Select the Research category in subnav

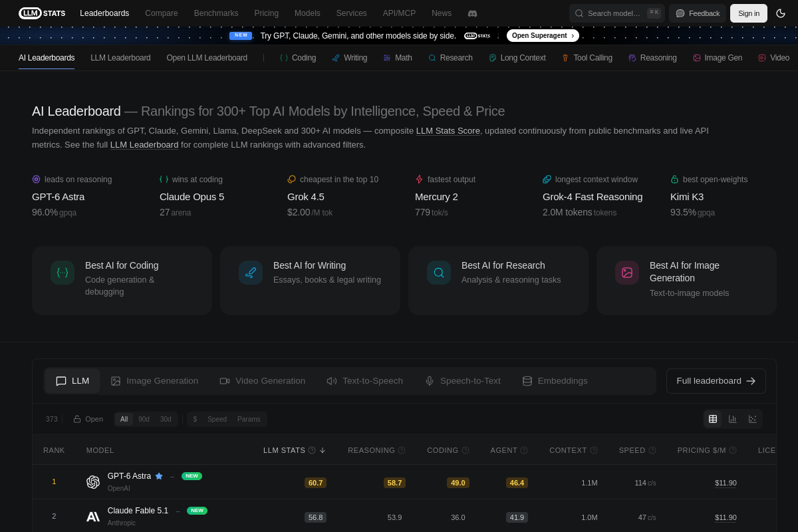[x=450, y=58]
